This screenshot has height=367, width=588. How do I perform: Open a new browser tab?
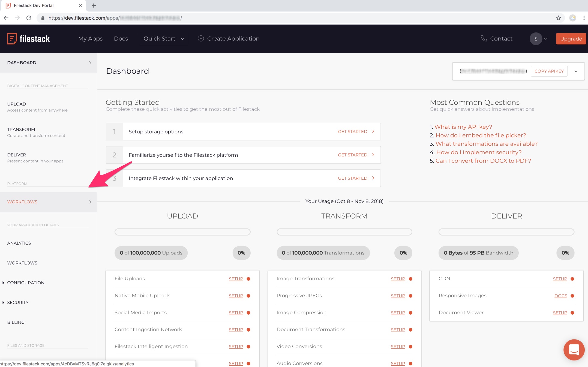pos(94,5)
